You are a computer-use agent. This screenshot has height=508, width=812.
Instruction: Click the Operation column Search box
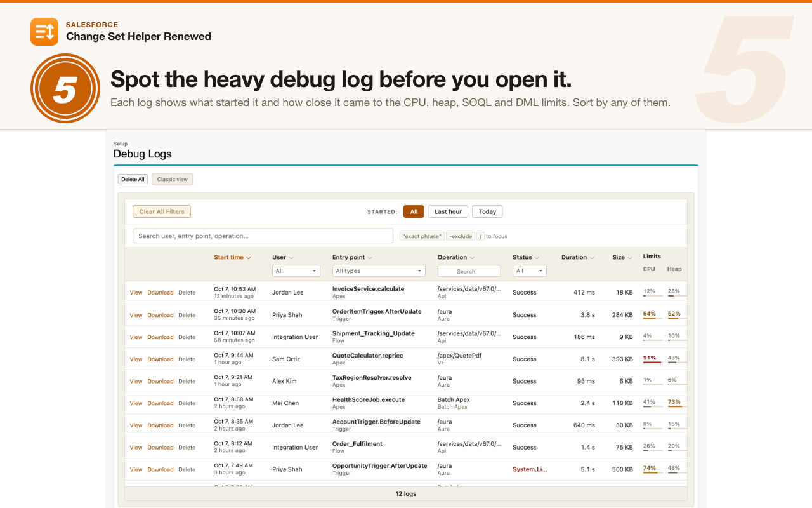[x=469, y=271]
